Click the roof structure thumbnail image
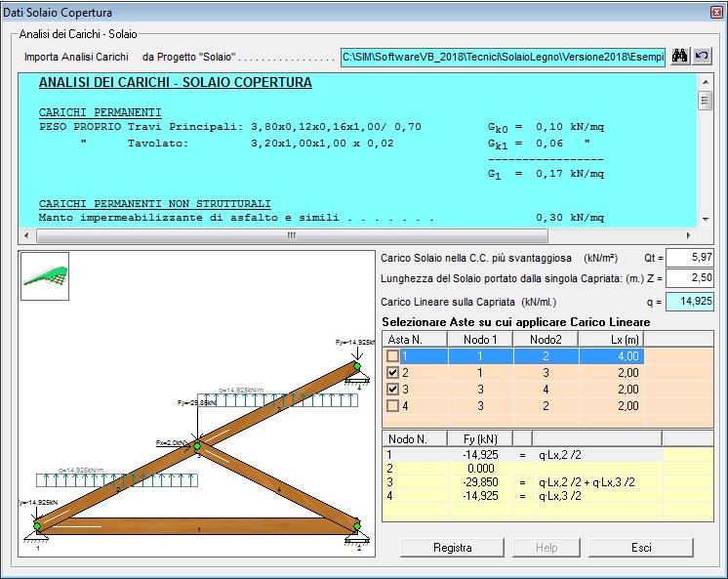The image size is (728, 579). 45,276
